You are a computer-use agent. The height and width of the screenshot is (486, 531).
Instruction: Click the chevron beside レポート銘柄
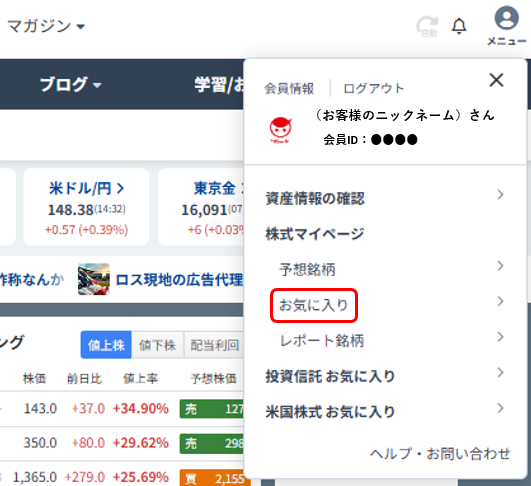501,337
